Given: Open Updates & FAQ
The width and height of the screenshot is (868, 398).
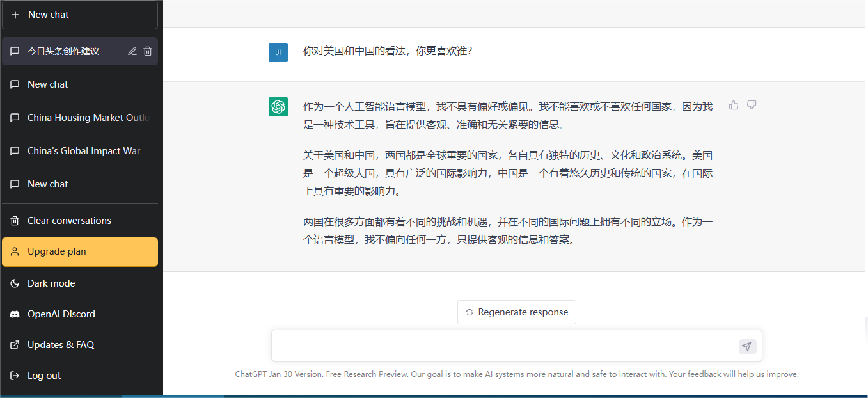Looking at the screenshot, I should click(x=80, y=345).
